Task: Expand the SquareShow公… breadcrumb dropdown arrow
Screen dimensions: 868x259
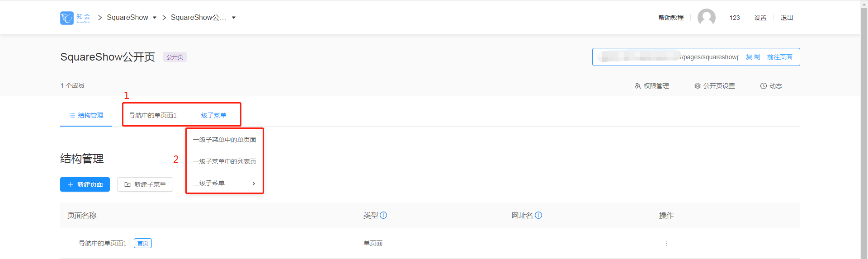Action: (x=234, y=18)
